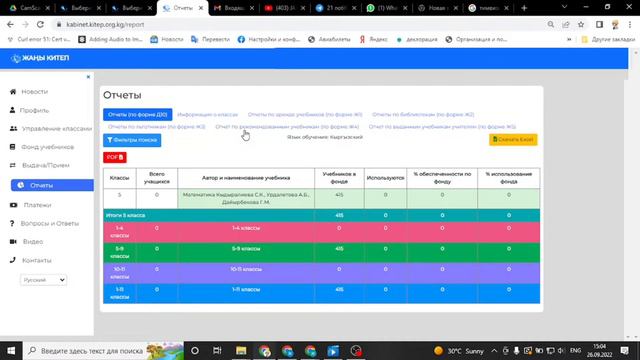Image resolution: width=640 pixels, height=360 pixels.
Task: Click the red PDF button
Action: pyautogui.click(x=115, y=157)
